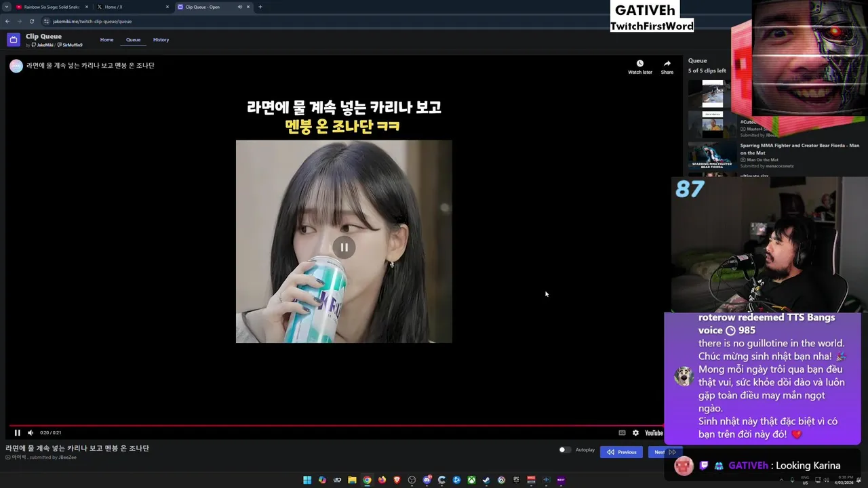Screen dimensions: 868x488
Task: Open SirMuffin9 author link
Action: [71, 45]
